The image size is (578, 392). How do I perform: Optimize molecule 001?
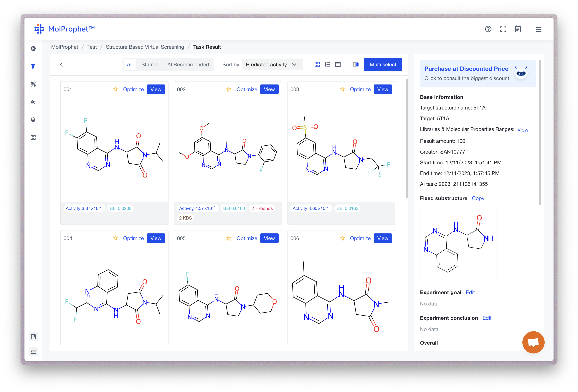[133, 89]
